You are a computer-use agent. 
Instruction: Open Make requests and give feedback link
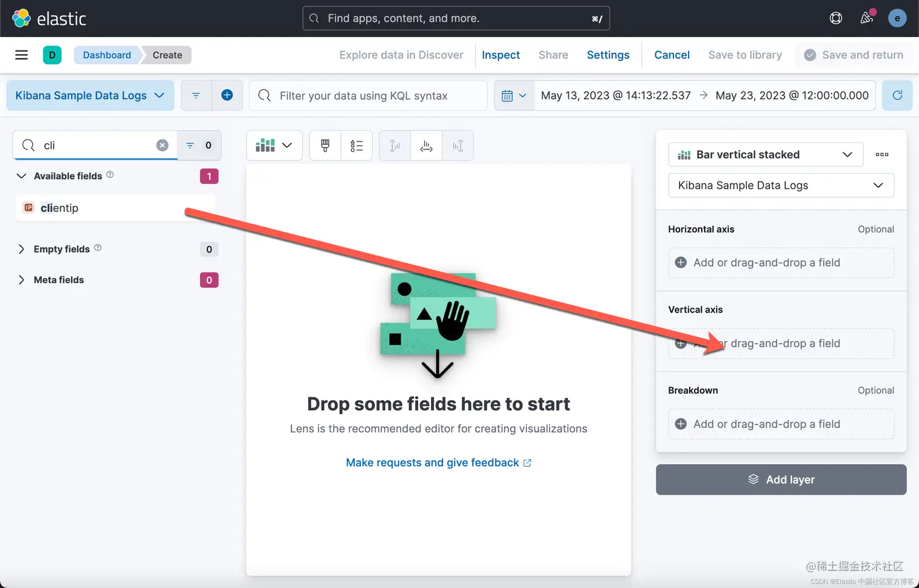438,462
